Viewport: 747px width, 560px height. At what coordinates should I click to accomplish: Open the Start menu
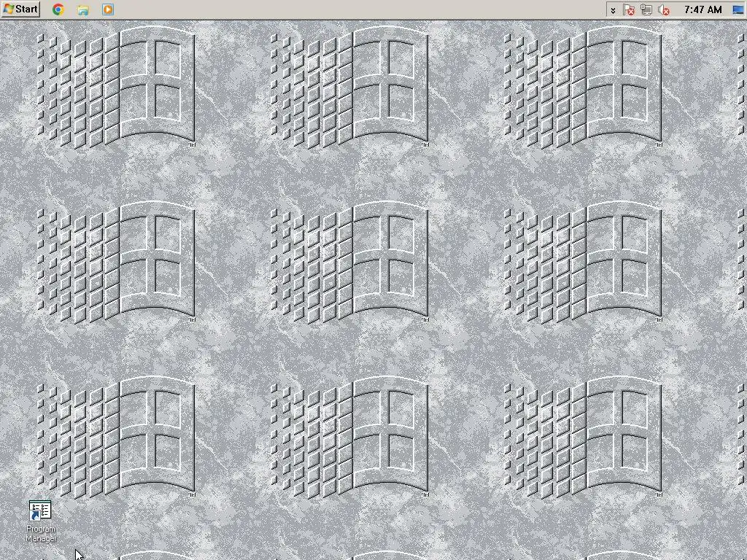tap(20, 9)
